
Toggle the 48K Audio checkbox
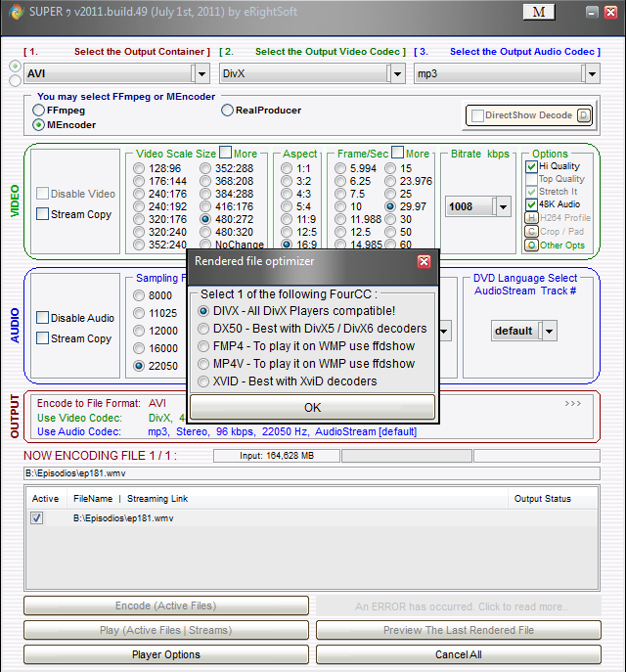point(531,204)
